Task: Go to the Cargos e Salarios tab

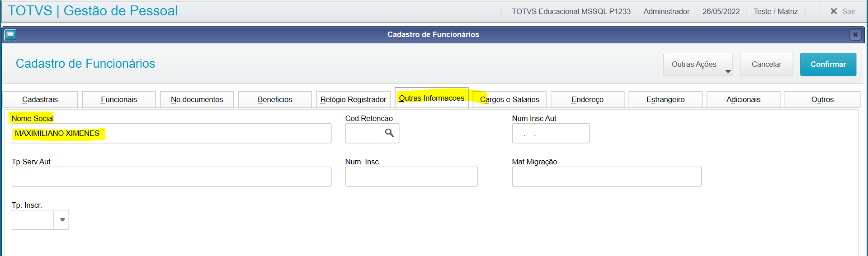Action: (509, 99)
